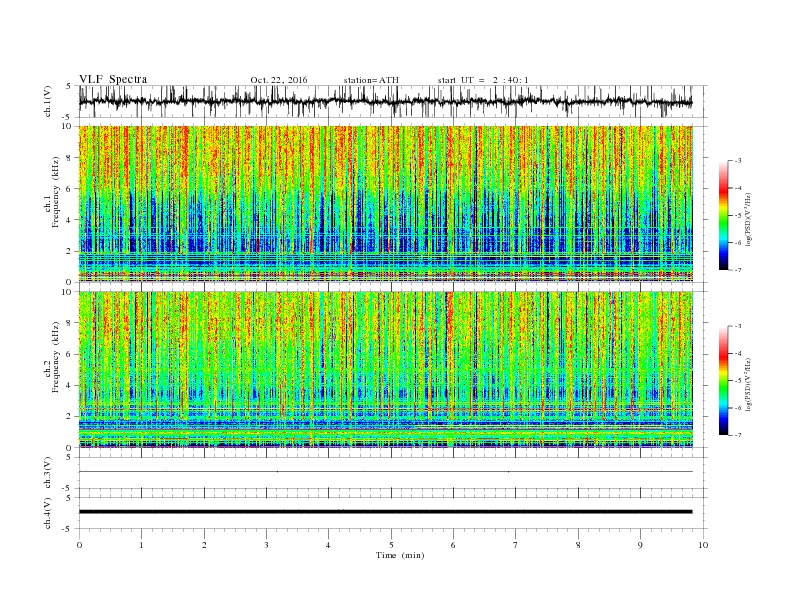Screen dimensions: 792x612
Task: Click the "ch.3(V)" axis label
Action: pyautogui.click(x=48, y=472)
